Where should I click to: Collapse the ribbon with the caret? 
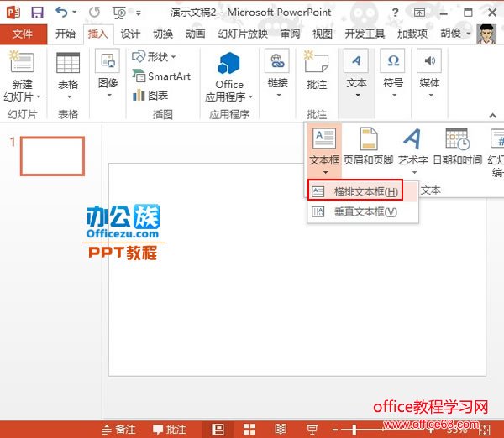(492, 115)
